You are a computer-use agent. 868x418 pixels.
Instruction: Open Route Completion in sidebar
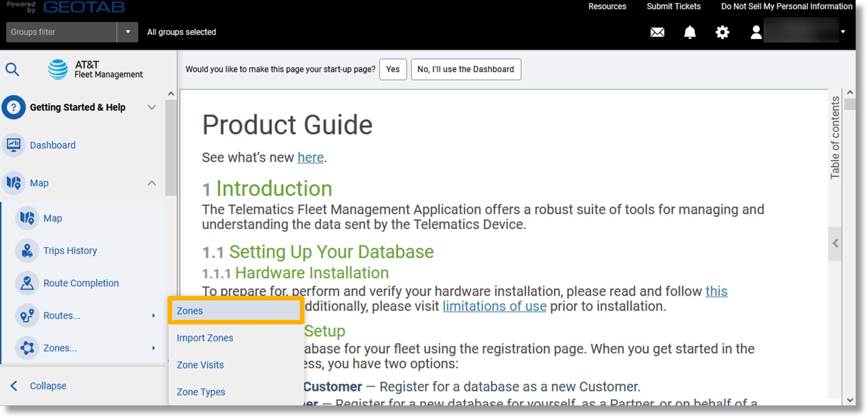pos(81,283)
